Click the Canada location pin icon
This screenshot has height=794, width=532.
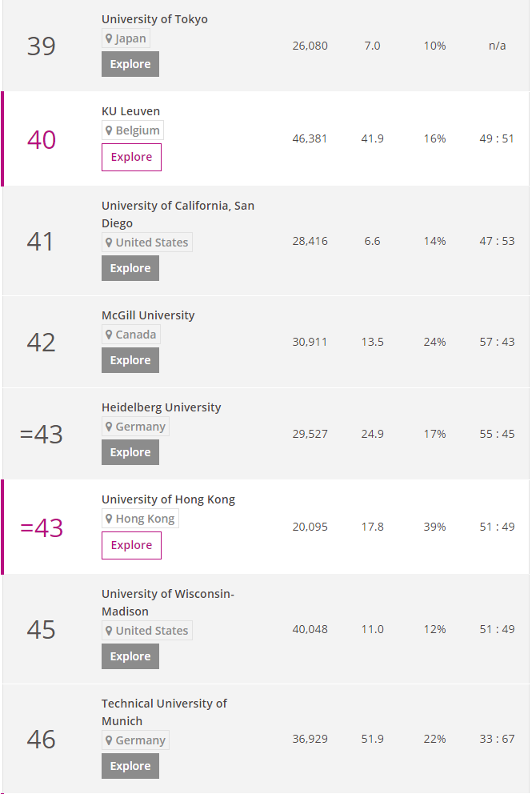(x=109, y=335)
